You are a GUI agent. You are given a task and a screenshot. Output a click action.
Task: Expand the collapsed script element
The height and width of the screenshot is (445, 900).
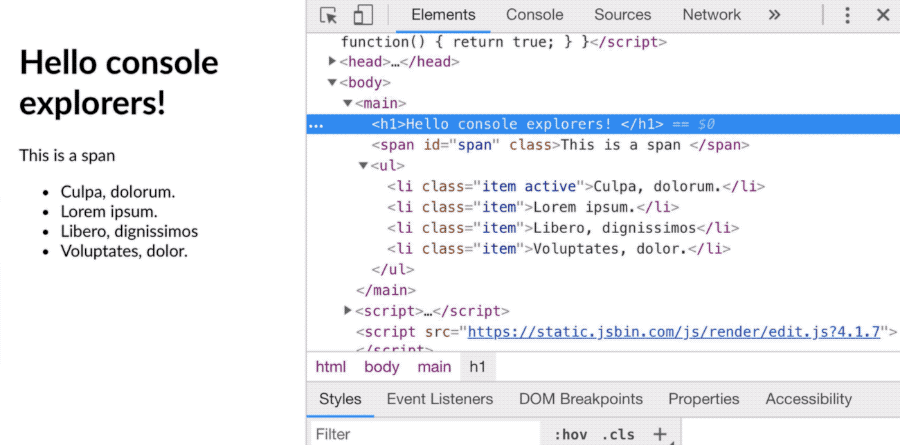click(348, 311)
